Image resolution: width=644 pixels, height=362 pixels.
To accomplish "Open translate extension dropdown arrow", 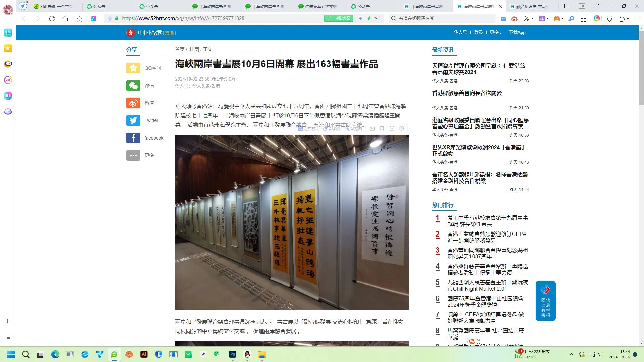I will (x=547, y=19).
